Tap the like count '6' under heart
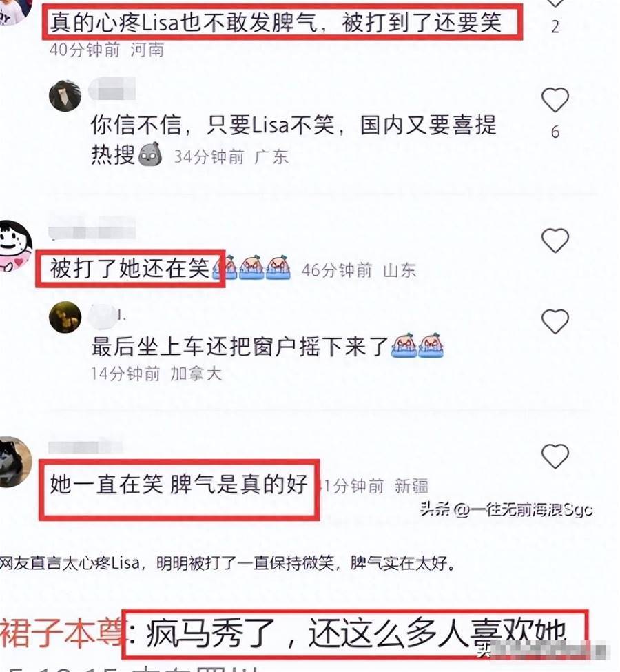Viewport: 620px width, 672px height. pos(555,132)
